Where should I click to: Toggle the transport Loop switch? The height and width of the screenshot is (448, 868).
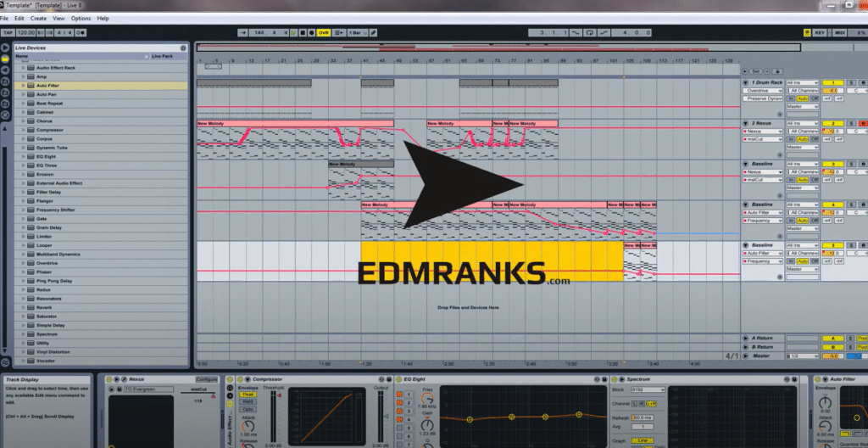[590, 33]
